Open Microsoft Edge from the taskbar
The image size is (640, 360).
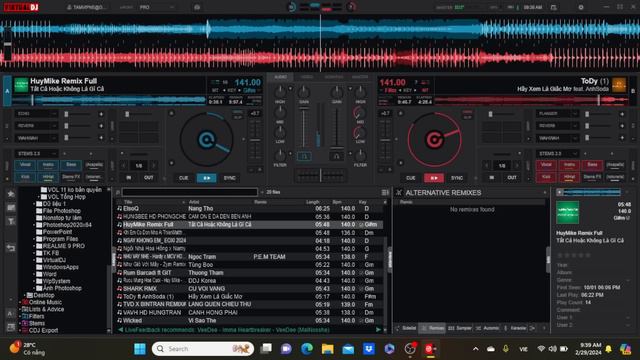(x=307, y=349)
